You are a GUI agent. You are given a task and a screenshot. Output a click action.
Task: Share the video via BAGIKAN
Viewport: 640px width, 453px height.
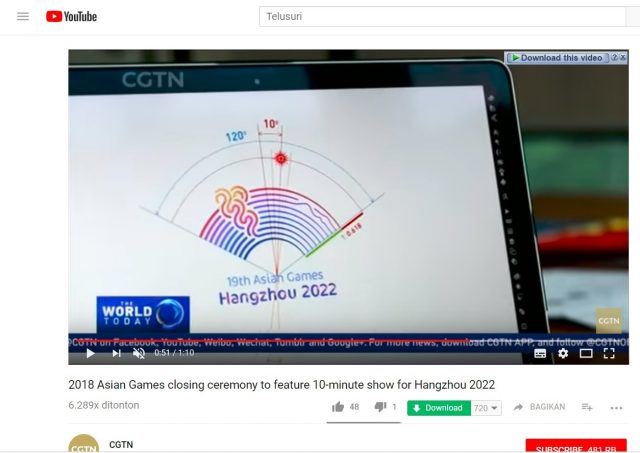539,407
